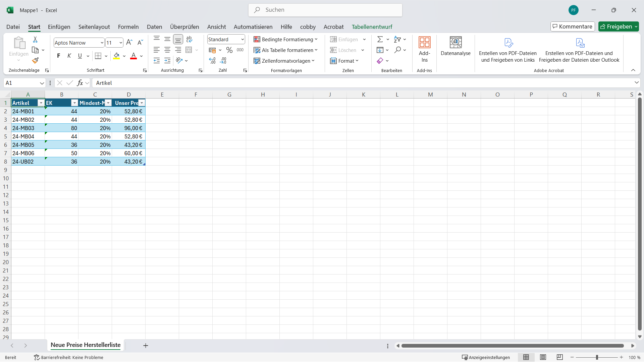This screenshot has height=362, width=644.
Task: Click the increase font size icon
Action: 129,43
